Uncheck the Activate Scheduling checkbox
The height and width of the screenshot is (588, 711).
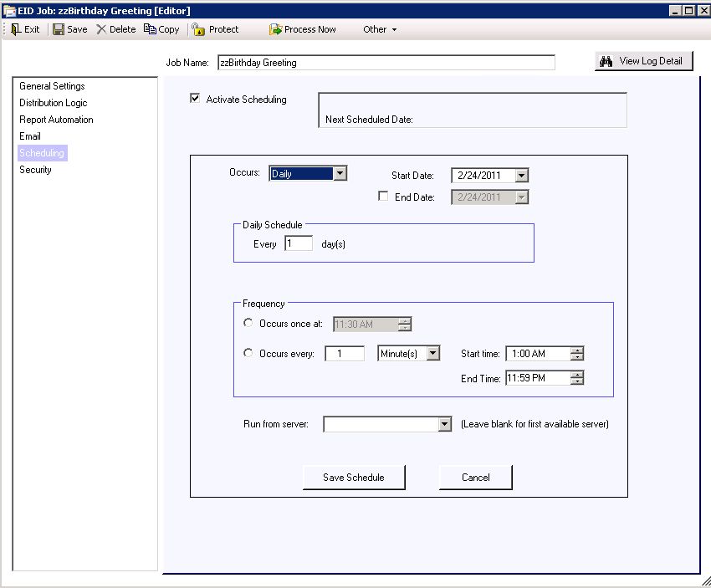click(196, 99)
